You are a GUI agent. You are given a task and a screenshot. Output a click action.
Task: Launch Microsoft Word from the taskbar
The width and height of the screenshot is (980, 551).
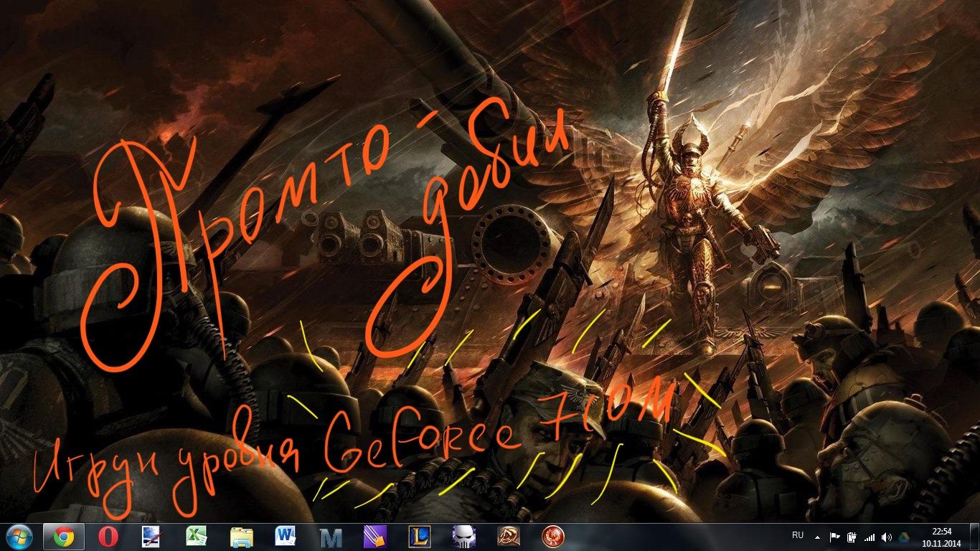(286, 537)
